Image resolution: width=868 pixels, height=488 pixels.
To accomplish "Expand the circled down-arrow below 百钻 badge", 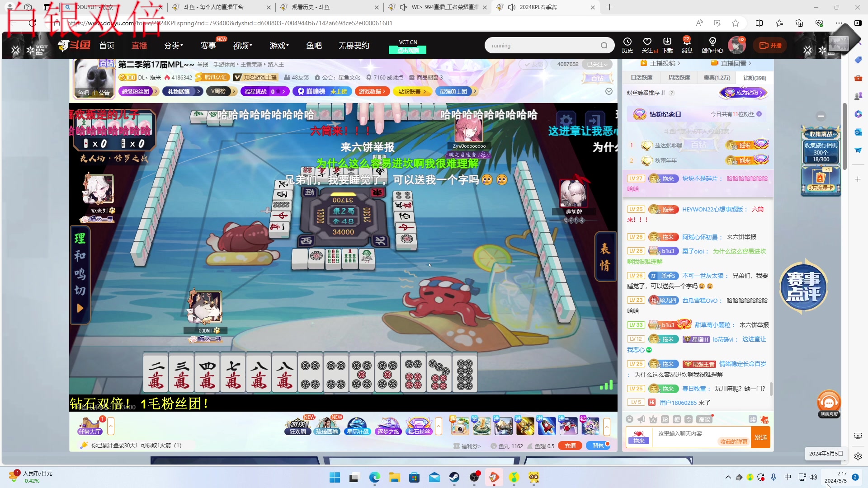I will pyautogui.click(x=609, y=91).
